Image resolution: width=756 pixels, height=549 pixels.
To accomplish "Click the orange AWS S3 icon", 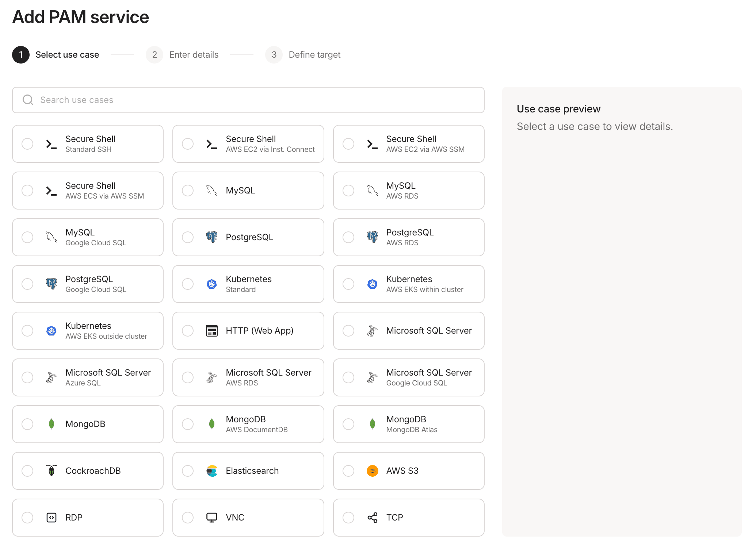I will tap(373, 471).
